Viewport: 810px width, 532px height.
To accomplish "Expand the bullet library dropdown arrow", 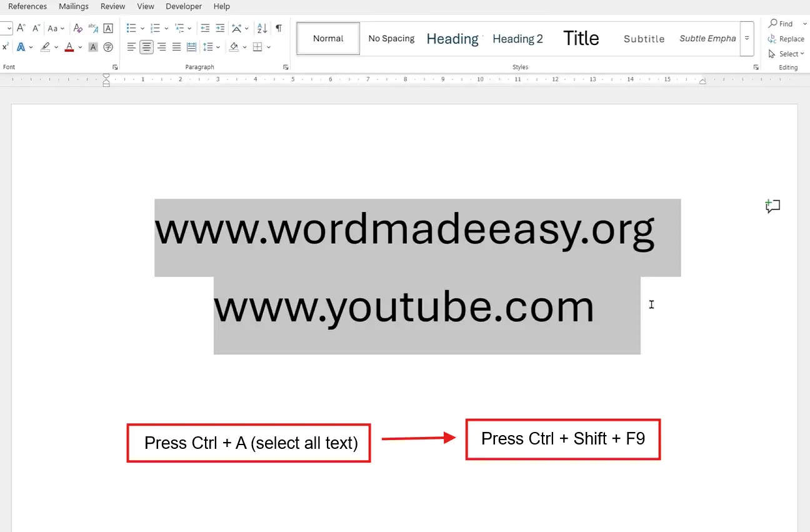I will 142,28.
